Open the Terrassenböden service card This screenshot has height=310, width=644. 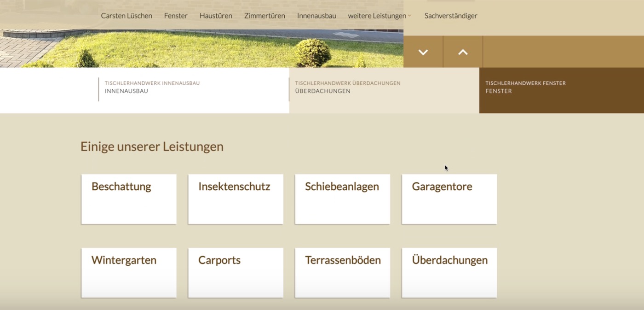(x=342, y=273)
